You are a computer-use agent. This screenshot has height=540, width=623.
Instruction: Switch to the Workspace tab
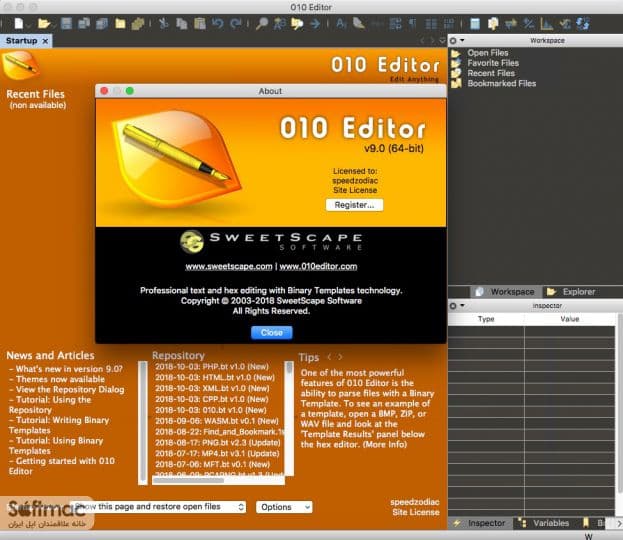click(505, 292)
